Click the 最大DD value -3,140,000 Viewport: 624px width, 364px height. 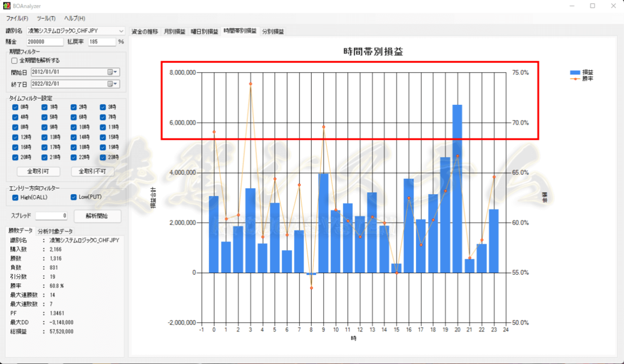61,322
